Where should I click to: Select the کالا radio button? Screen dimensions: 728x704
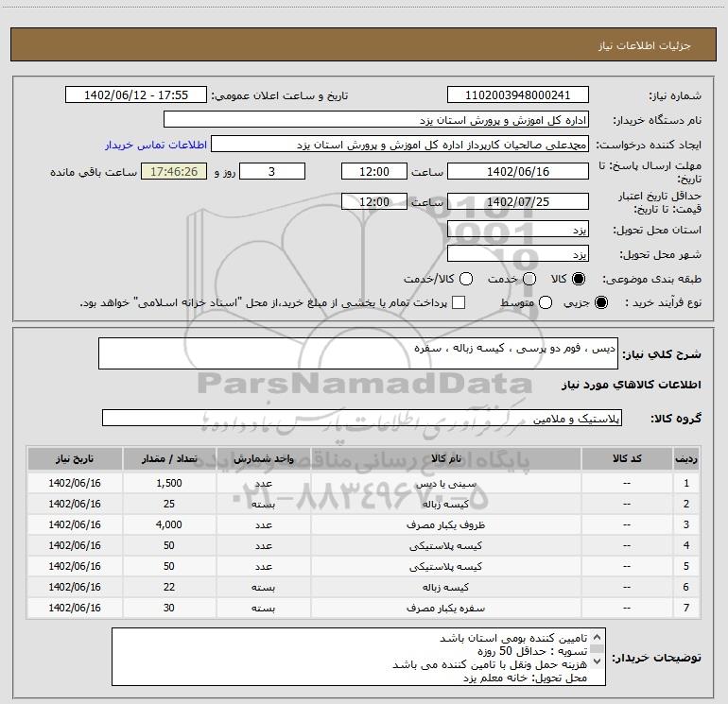[x=579, y=279]
